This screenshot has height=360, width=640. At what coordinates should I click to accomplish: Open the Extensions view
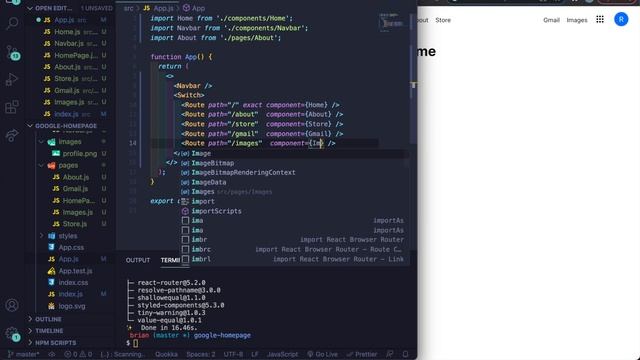point(12,107)
